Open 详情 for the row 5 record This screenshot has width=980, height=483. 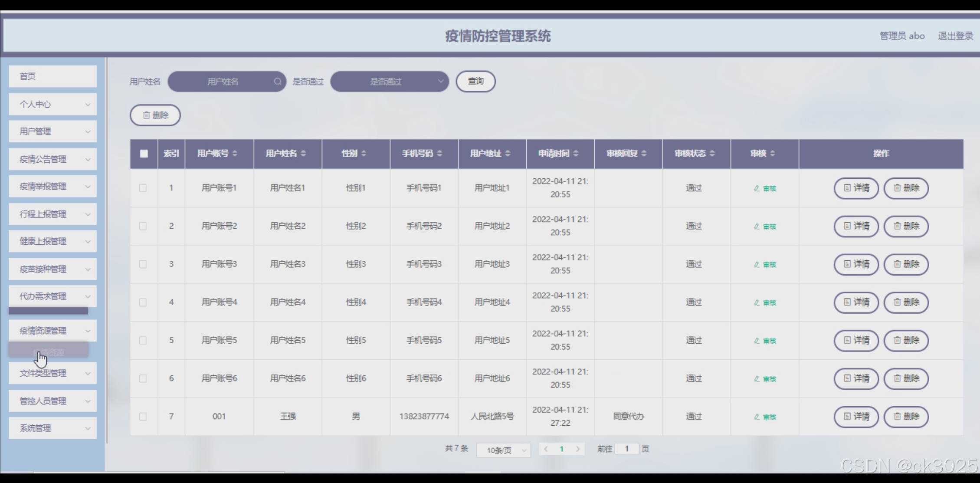coord(856,341)
